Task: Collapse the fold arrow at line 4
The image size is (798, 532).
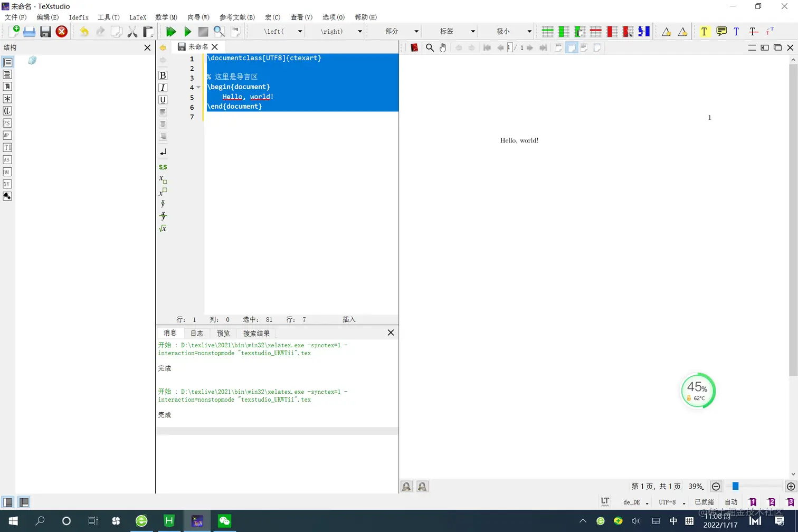Action: (198, 88)
